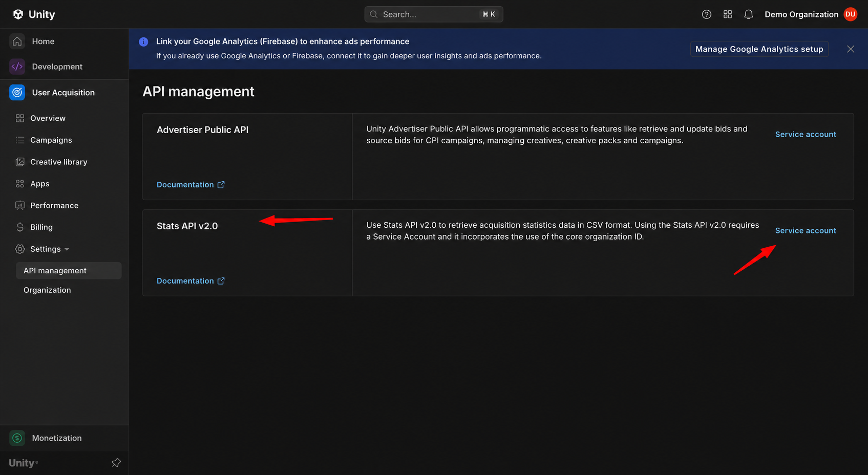Pin the sidebar with the pin icon
This screenshot has height=475, width=868.
[116, 463]
